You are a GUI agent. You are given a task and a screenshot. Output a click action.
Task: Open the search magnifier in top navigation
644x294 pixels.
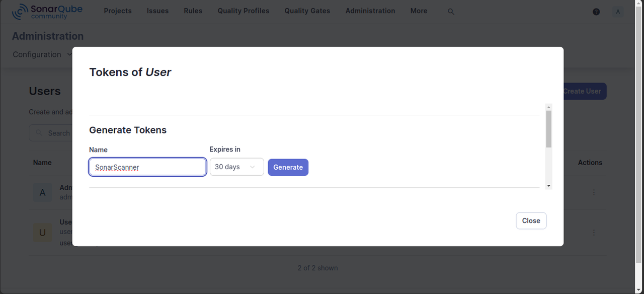click(451, 11)
